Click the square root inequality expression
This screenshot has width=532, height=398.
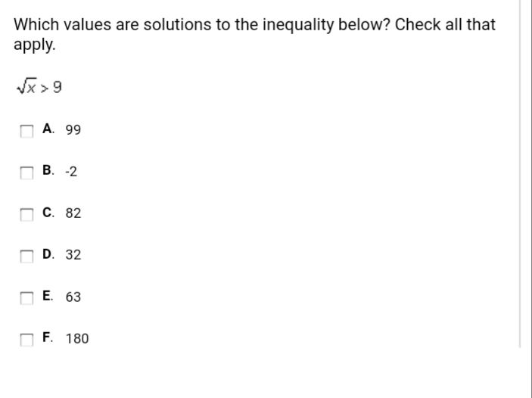[39, 86]
